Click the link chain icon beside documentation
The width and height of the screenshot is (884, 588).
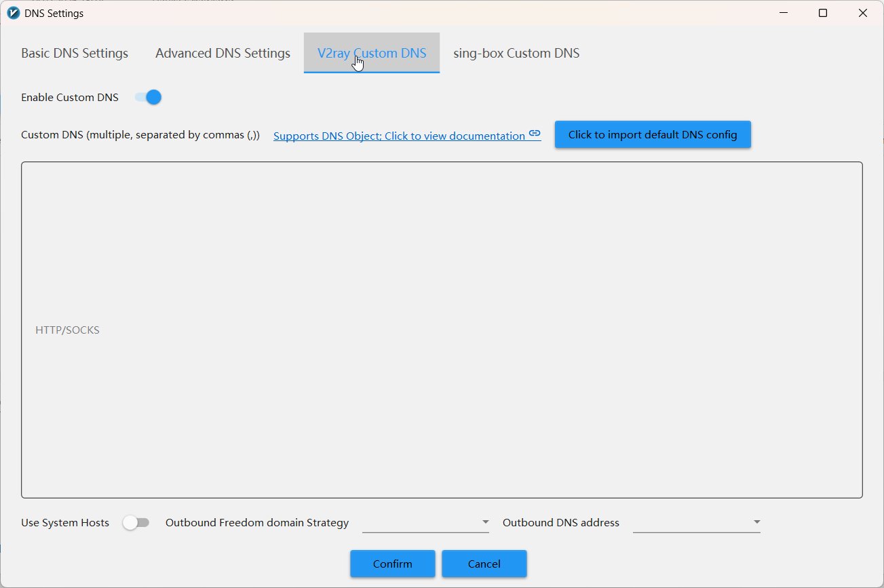coord(535,134)
